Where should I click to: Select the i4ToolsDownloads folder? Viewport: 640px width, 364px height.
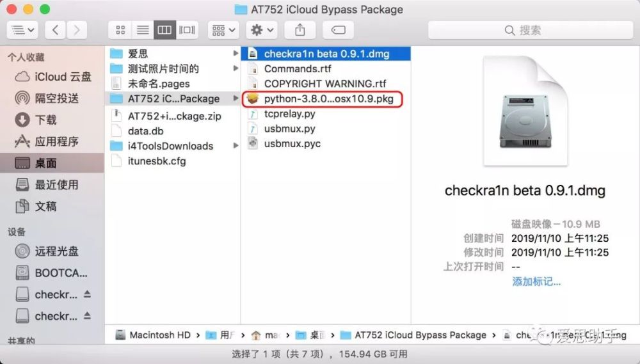(x=172, y=146)
